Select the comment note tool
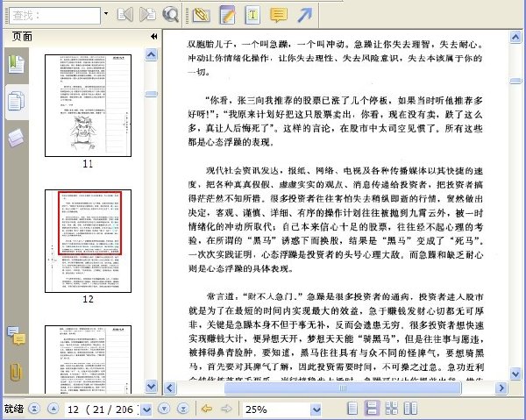 pyautogui.click(x=279, y=15)
